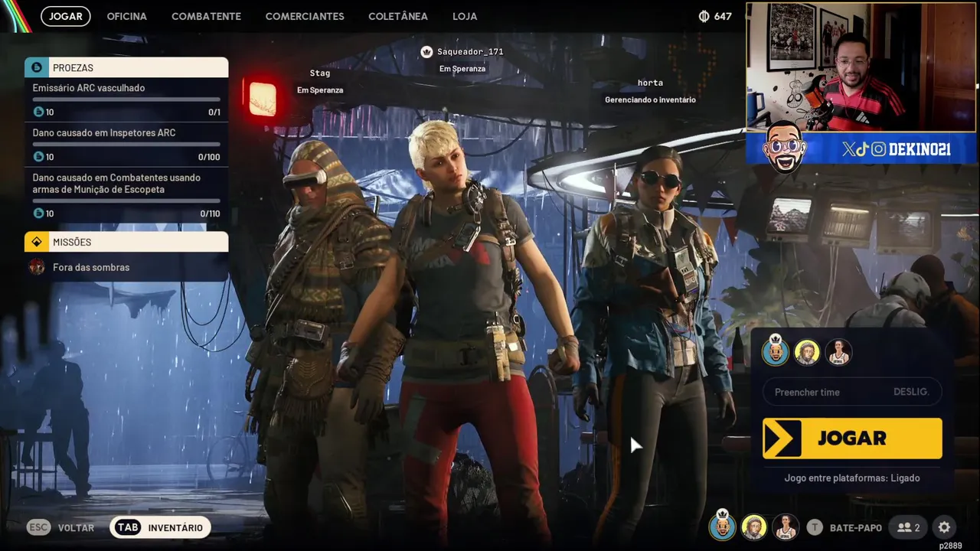The width and height of the screenshot is (980, 551).
Task: Open the mission Fora das sombras
Action: coord(126,267)
